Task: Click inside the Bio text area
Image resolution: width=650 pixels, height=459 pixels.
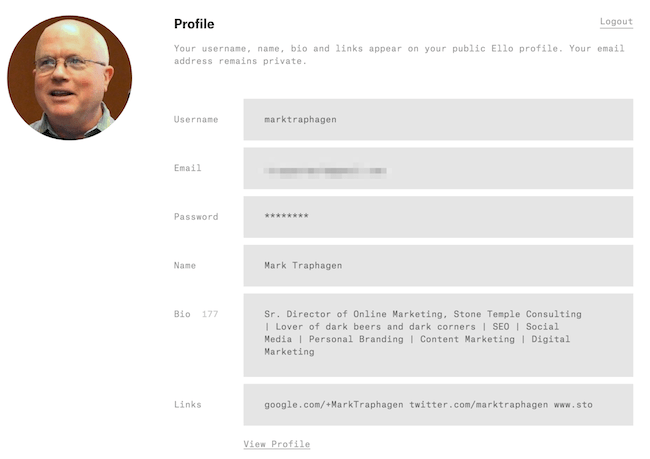Action: 438,335
